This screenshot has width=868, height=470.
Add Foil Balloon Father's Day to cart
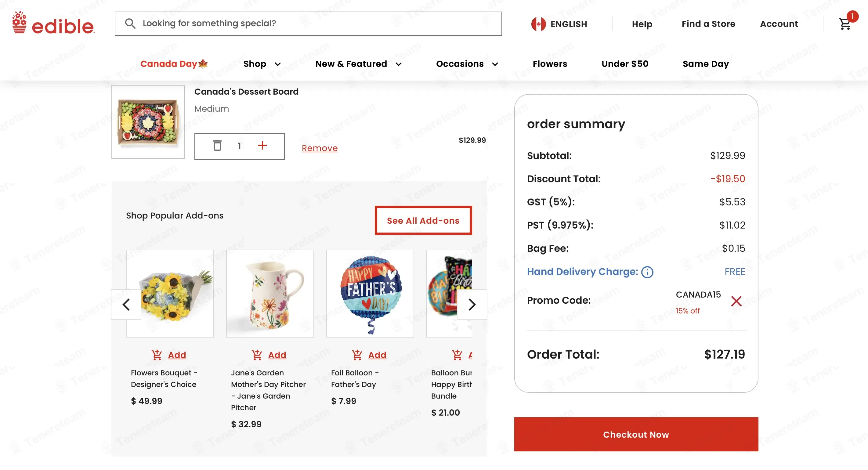(x=369, y=355)
